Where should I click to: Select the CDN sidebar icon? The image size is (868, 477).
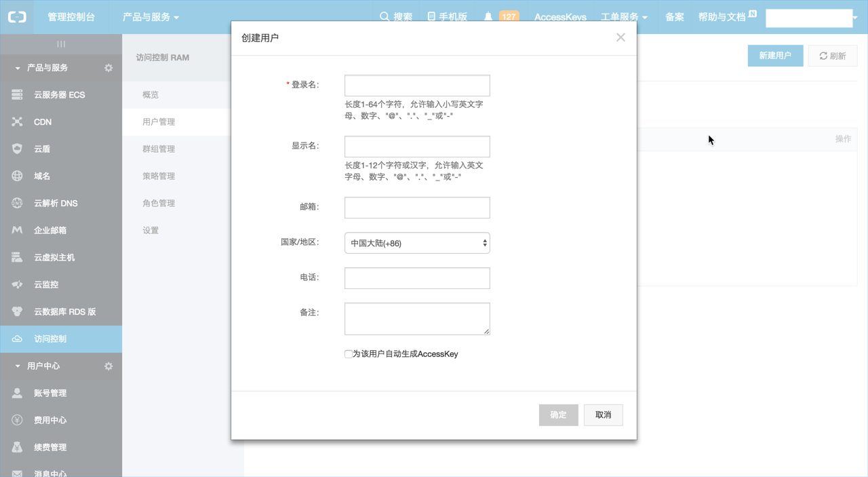pos(17,122)
